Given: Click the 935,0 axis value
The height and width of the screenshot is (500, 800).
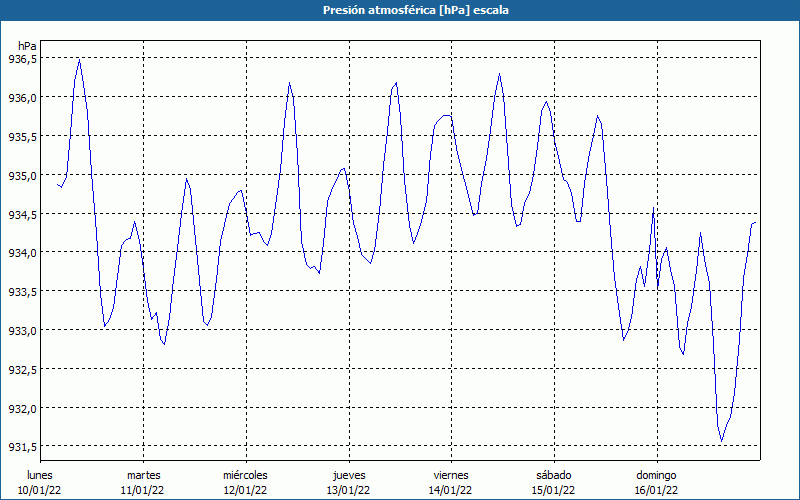Looking at the screenshot, I should (22, 176).
